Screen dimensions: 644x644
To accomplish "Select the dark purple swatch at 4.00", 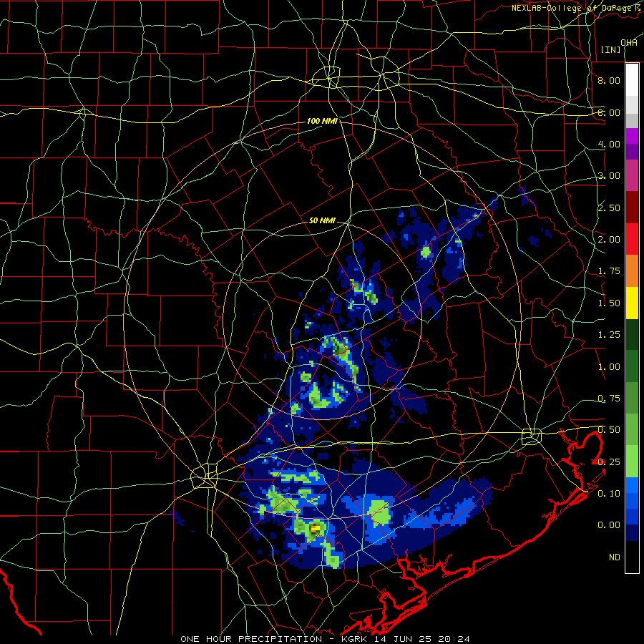I will point(632,152).
